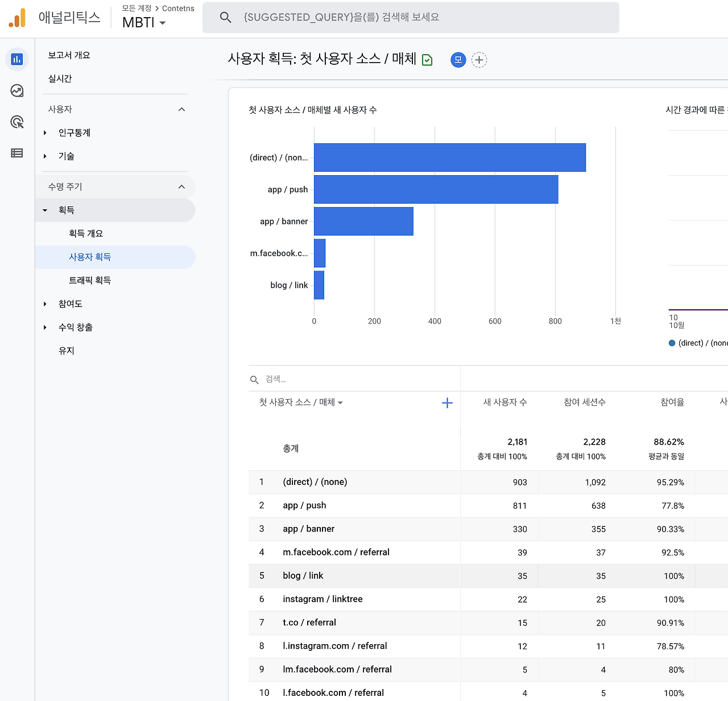Screen dimensions: 728x701
Task: Open the Explore icon in left rail
Action: [x=17, y=90]
